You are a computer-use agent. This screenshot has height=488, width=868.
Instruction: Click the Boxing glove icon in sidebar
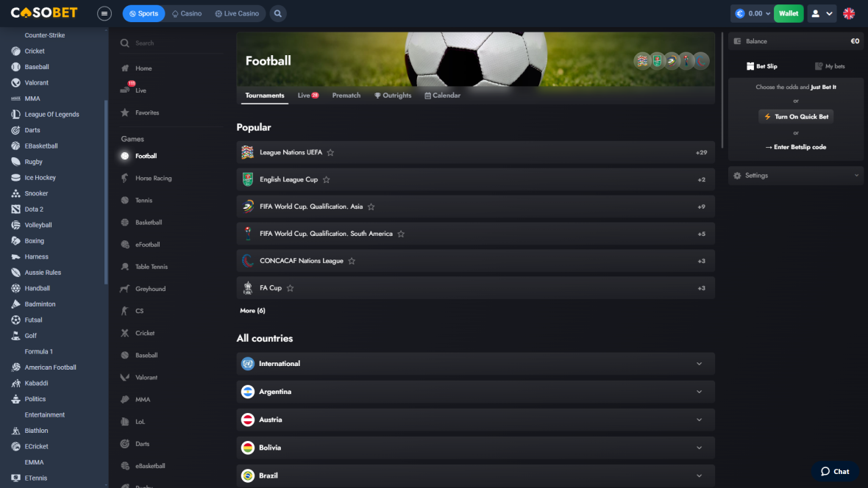click(15, 240)
